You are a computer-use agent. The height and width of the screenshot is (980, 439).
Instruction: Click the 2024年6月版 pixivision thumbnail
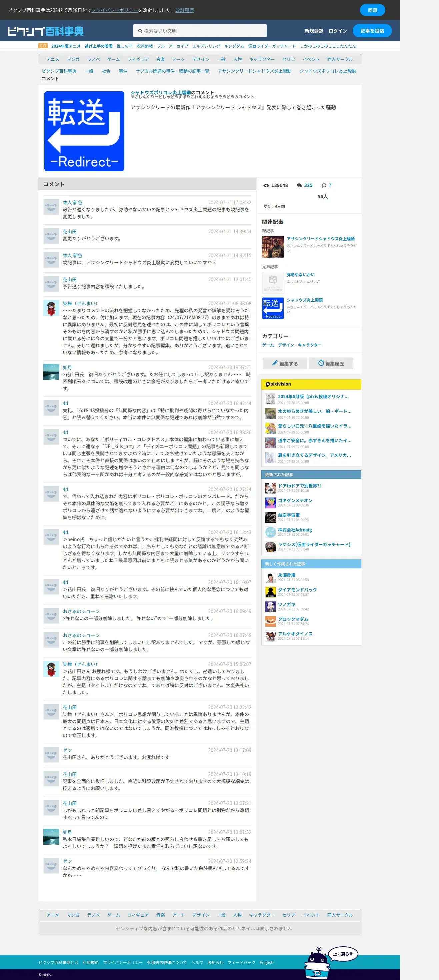click(x=270, y=399)
